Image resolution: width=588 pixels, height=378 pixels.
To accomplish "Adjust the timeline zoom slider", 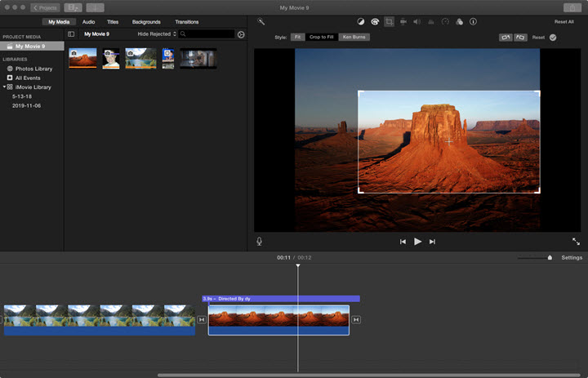I will 550,258.
